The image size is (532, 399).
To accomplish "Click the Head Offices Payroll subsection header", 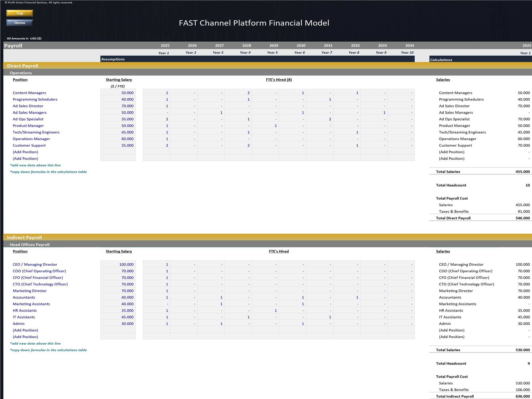I will (30, 244).
